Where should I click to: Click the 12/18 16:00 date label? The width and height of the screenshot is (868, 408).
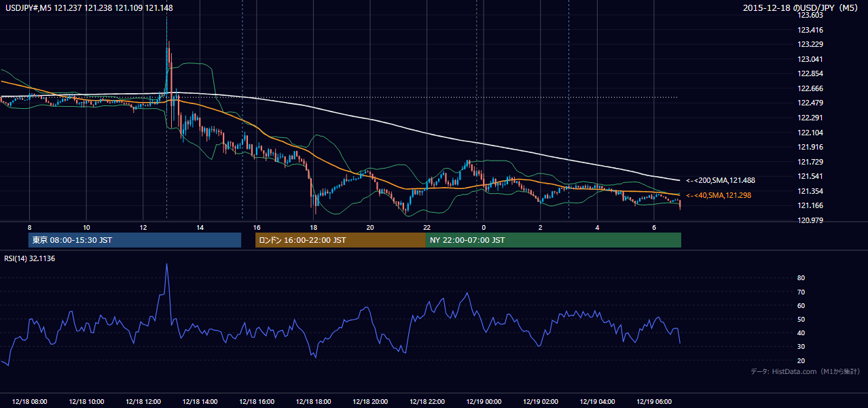pyautogui.click(x=257, y=402)
